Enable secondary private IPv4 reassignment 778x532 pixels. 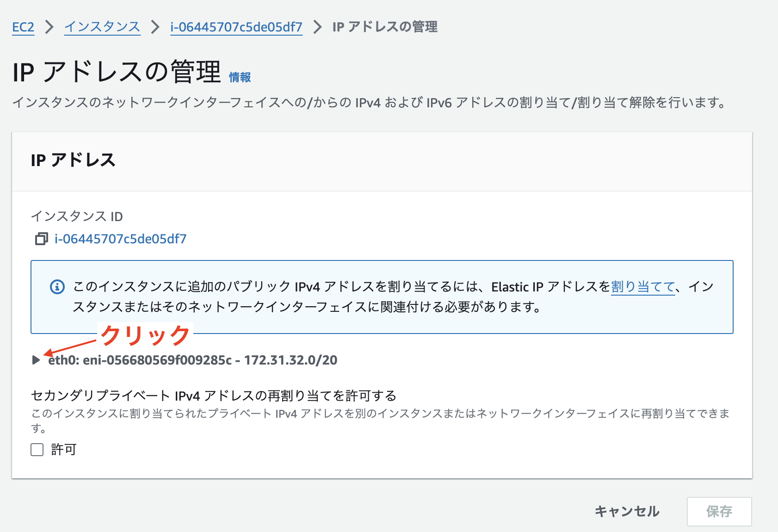click(x=36, y=449)
